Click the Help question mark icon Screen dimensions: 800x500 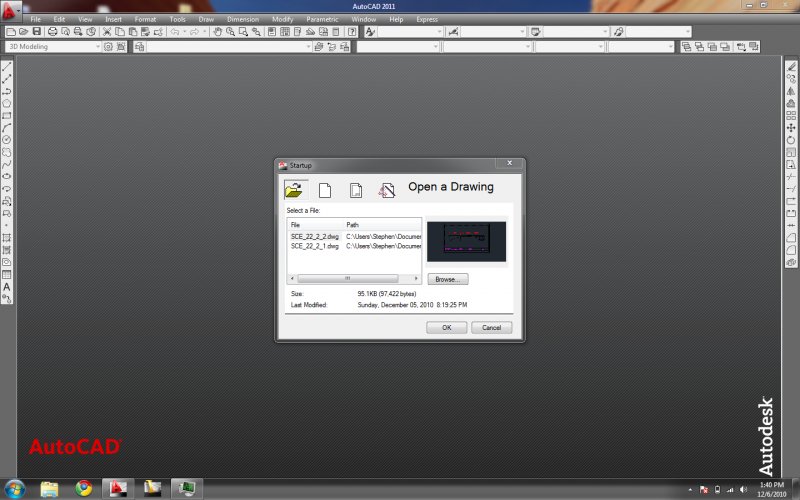point(352,32)
